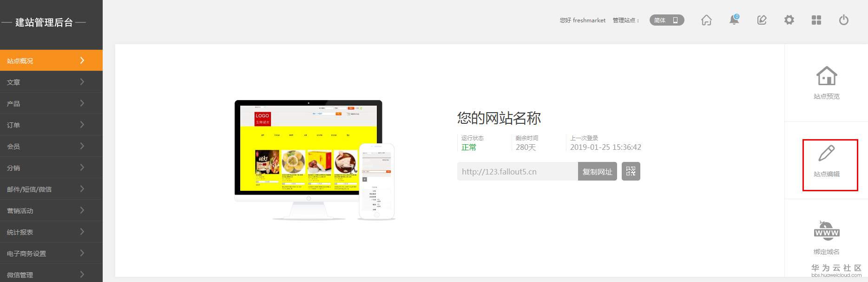
Task: Open the edit pencil icon in top bar
Action: (x=762, y=20)
